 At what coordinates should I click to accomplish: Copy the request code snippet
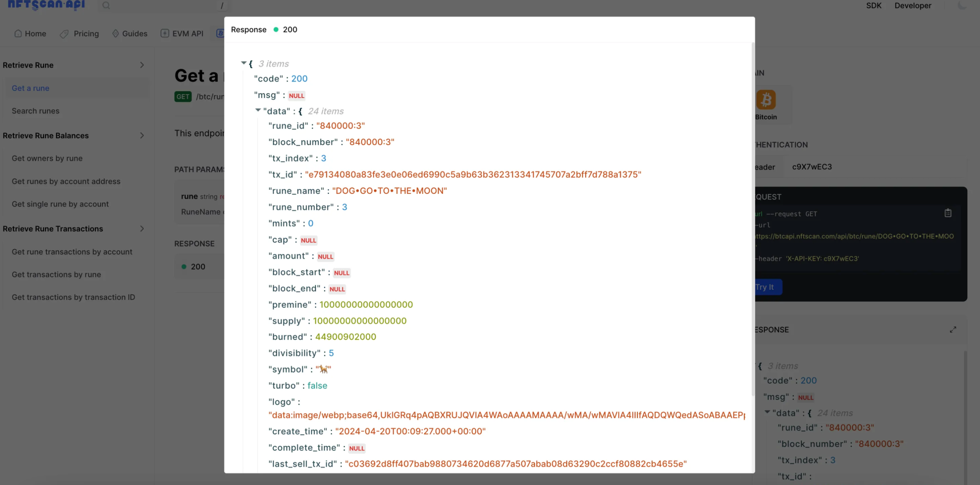pyautogui.click(x=948, y=213)
